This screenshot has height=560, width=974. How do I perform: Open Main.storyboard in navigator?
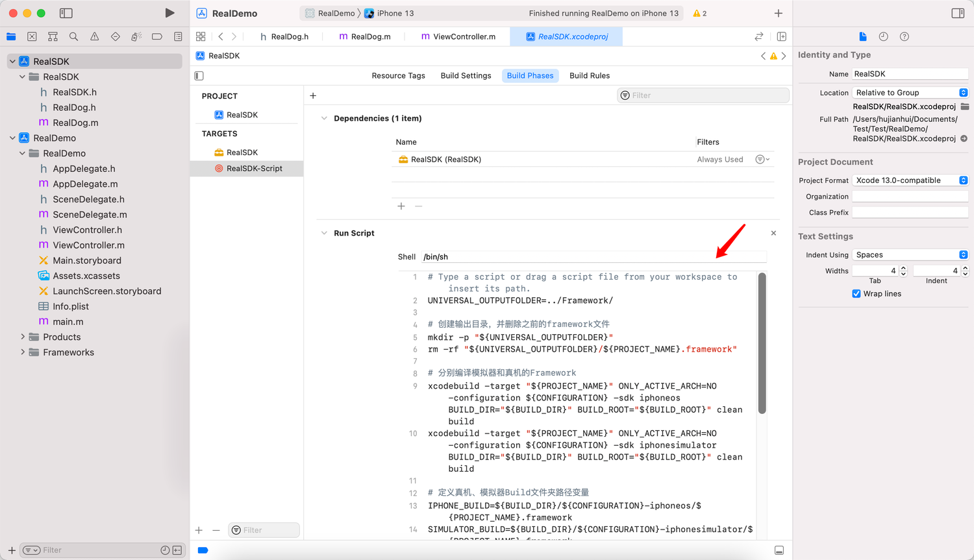(x=87, y=261)
